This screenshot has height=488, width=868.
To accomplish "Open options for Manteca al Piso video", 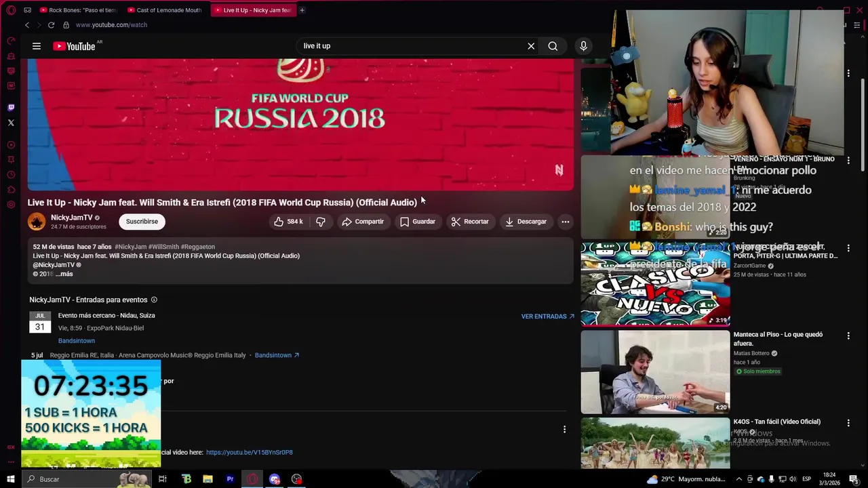I will click(848, 335).
